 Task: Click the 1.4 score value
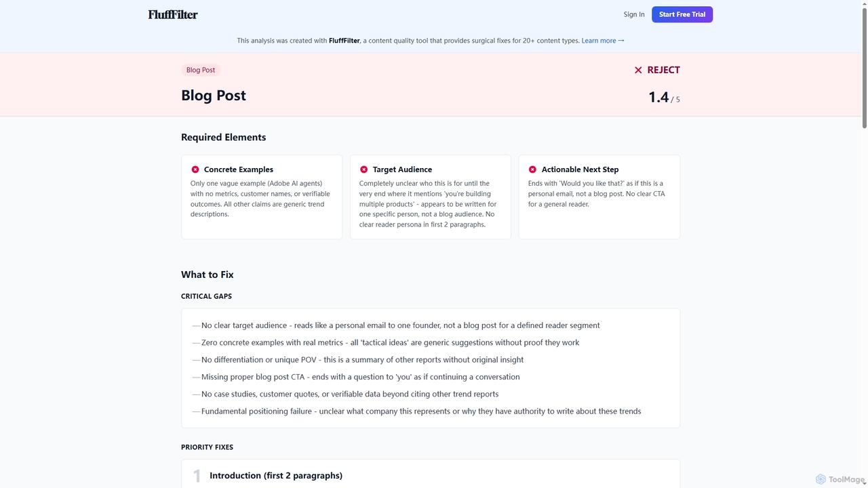[x=658, y=97]
